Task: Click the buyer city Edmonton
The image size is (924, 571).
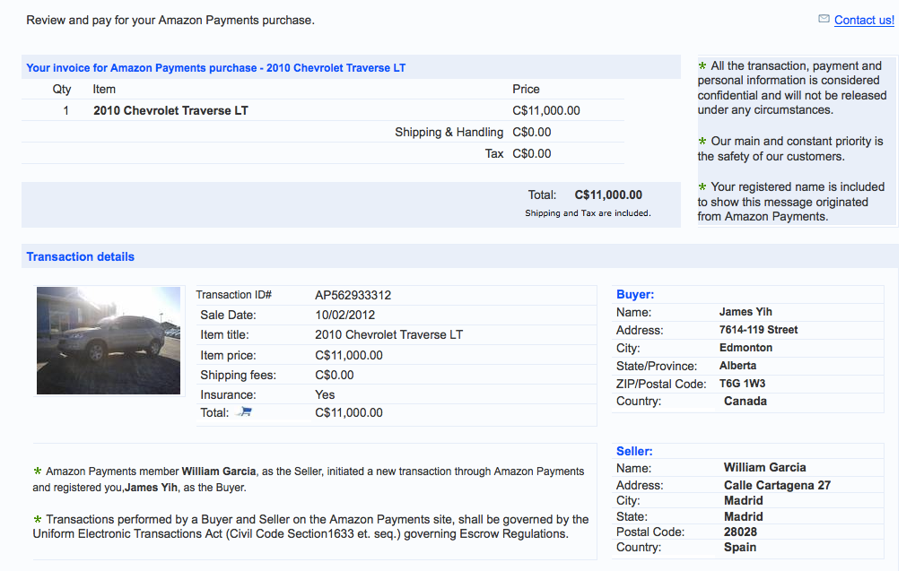Action: [x=745, y=348]
